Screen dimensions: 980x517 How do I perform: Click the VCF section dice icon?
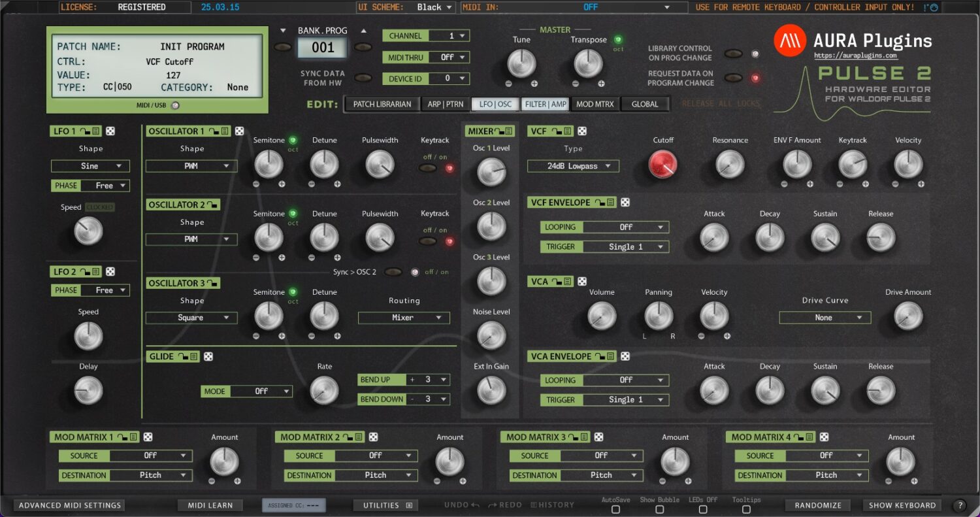pyautogui.click(x=582, y=131)
